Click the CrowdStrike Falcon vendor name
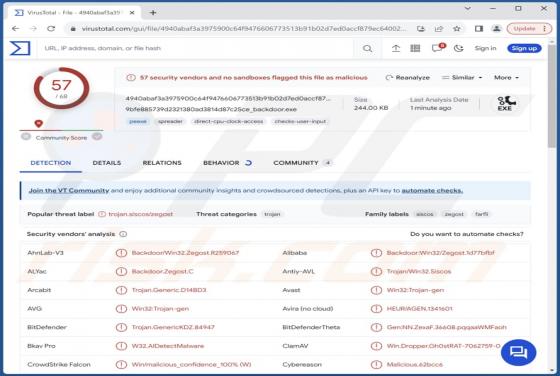Screen dimensions: 560x376 tap(59, 365)
